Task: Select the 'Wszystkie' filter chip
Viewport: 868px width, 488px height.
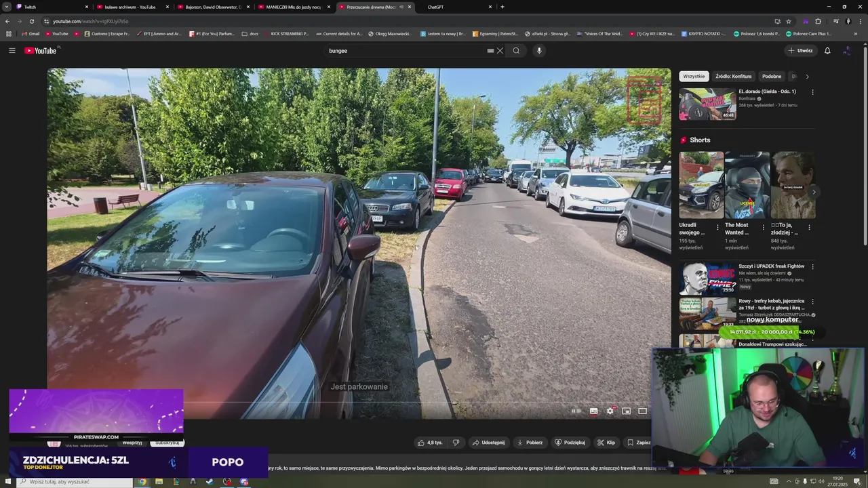Action: tap(694, 77)
